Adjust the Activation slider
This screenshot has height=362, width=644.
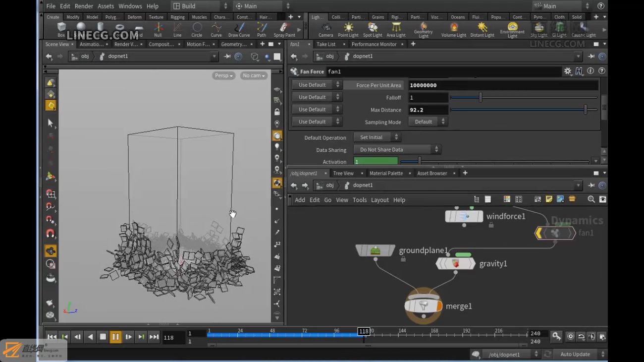pyautogui.click(x=494, y=161)
